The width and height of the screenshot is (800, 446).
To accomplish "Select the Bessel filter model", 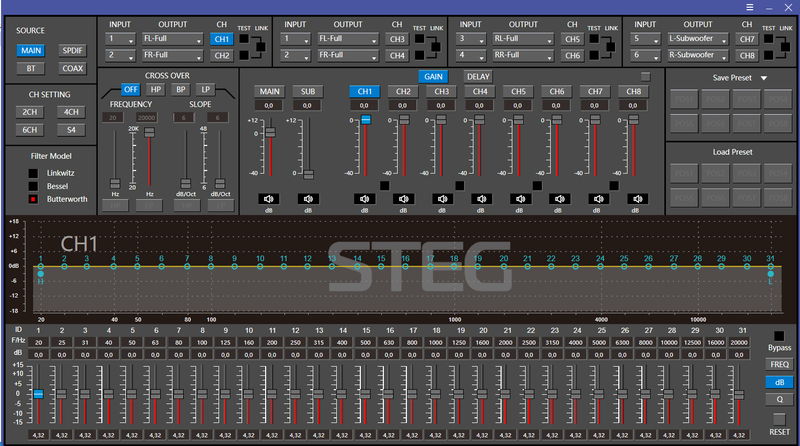I will [x=33, y=186].
